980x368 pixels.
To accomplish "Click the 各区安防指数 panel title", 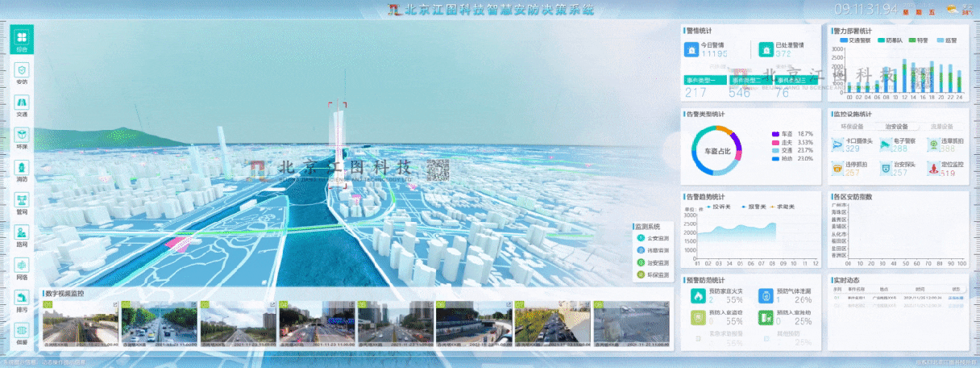I will click(x=853, y=196).
